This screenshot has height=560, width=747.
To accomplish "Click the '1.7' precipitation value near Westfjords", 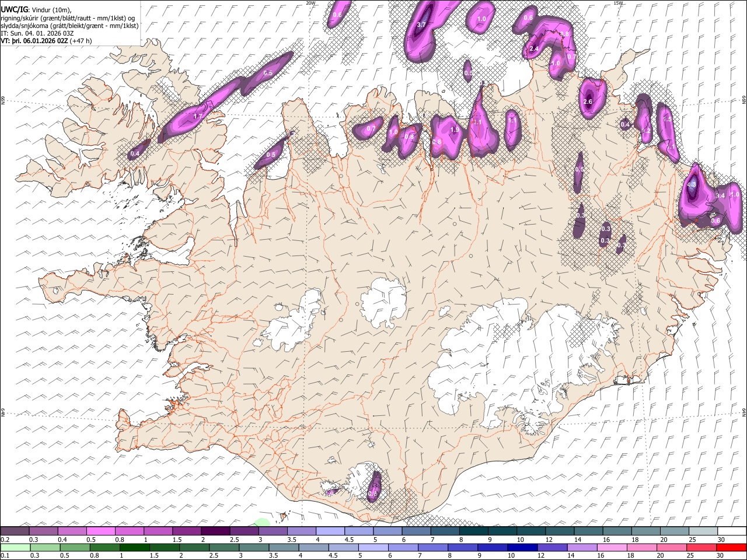I will (x=198, y=117).
